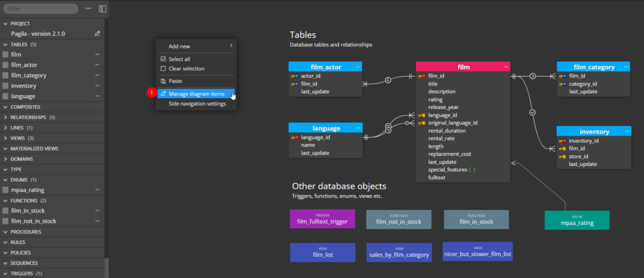644x278 pixels.
Task: Select sales_by_film_category view box
Action: pos(399,252)
